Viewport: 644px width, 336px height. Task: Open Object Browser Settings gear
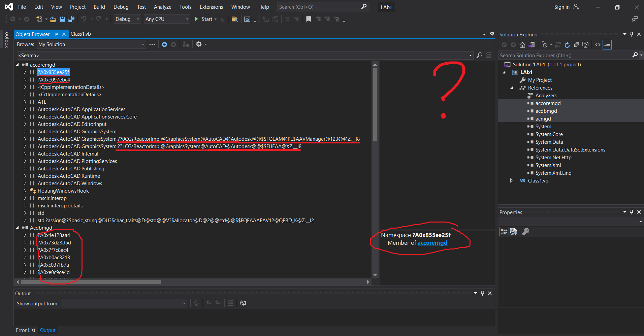coord(199,44)
